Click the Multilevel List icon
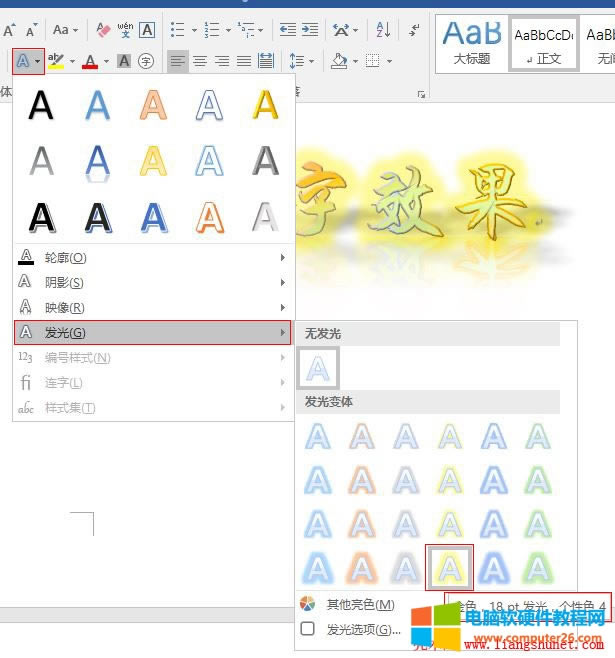 pyautogui.click(x=246, y=30)
